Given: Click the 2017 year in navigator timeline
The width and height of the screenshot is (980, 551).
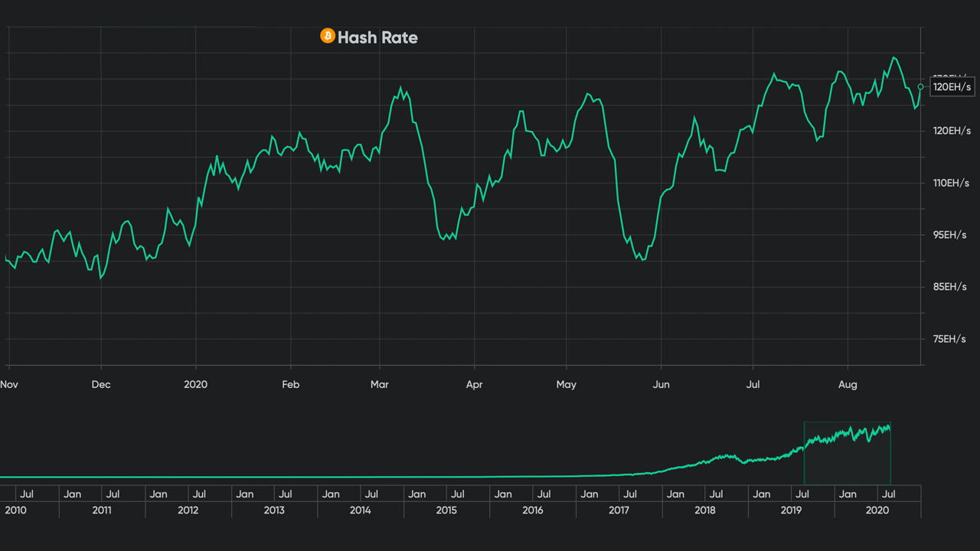Looking at the screenshot, I should click(619, 510).
